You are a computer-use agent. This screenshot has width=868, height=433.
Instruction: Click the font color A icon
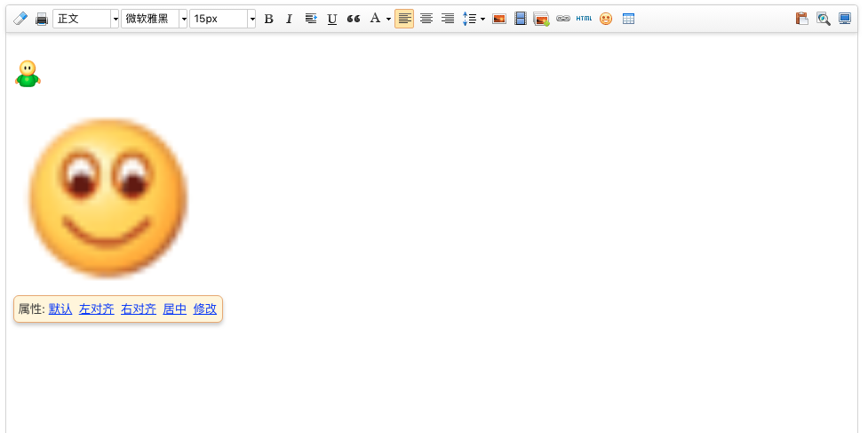coord(375,19)
